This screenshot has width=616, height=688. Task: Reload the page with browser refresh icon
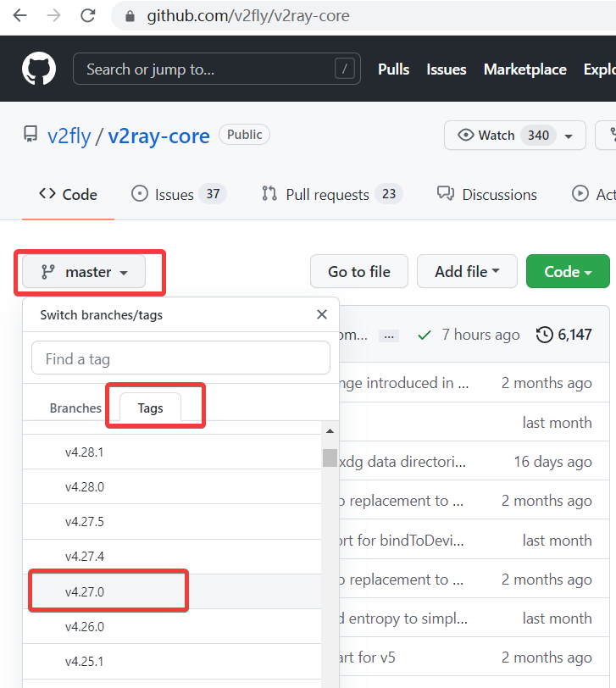point(87,15)
